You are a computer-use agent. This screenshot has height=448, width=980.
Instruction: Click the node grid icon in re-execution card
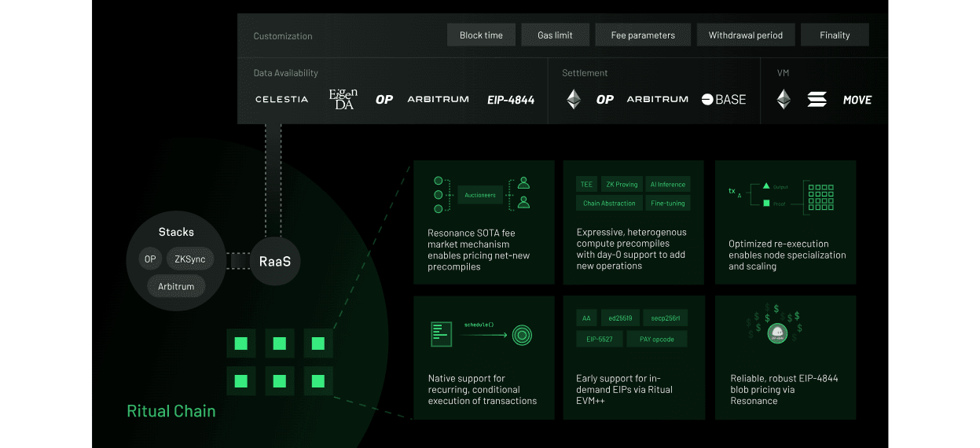tap(820, 196)
